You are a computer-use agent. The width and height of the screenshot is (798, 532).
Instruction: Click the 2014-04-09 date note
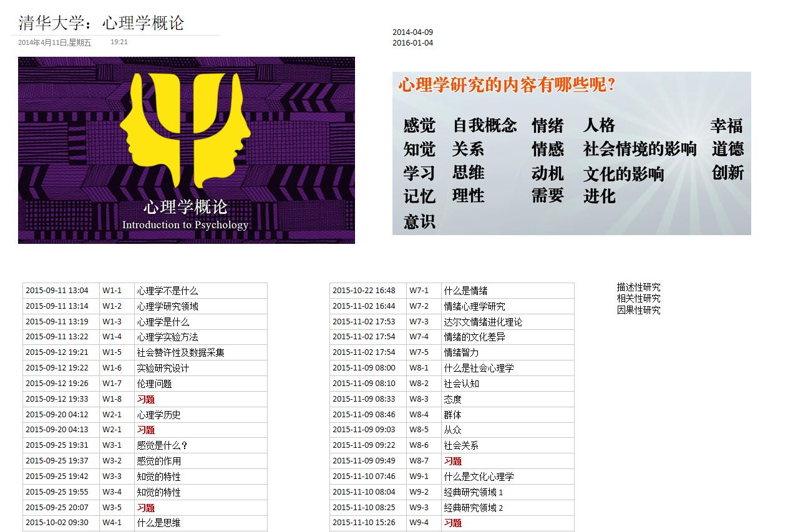[412, 32]
